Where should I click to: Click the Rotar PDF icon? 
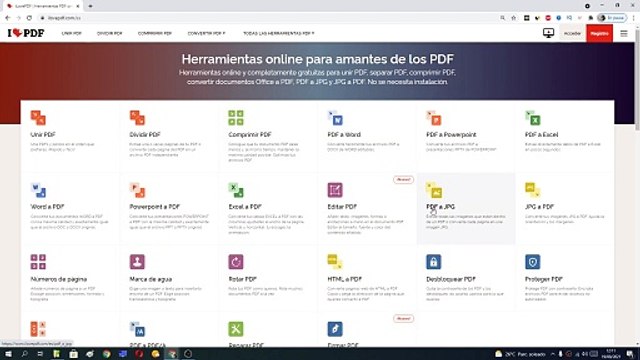[x=236, y=262]
